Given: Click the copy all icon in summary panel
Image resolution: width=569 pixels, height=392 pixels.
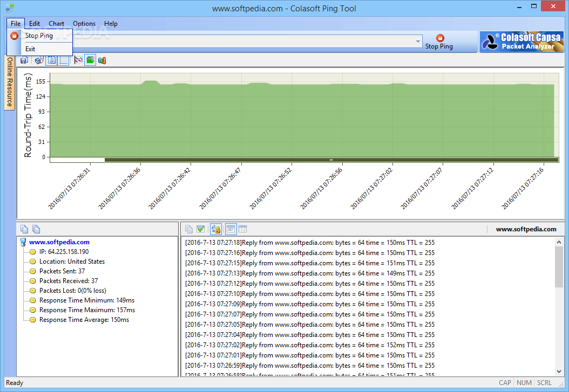Looking at the screenshot, I should (x=36, y=229).
